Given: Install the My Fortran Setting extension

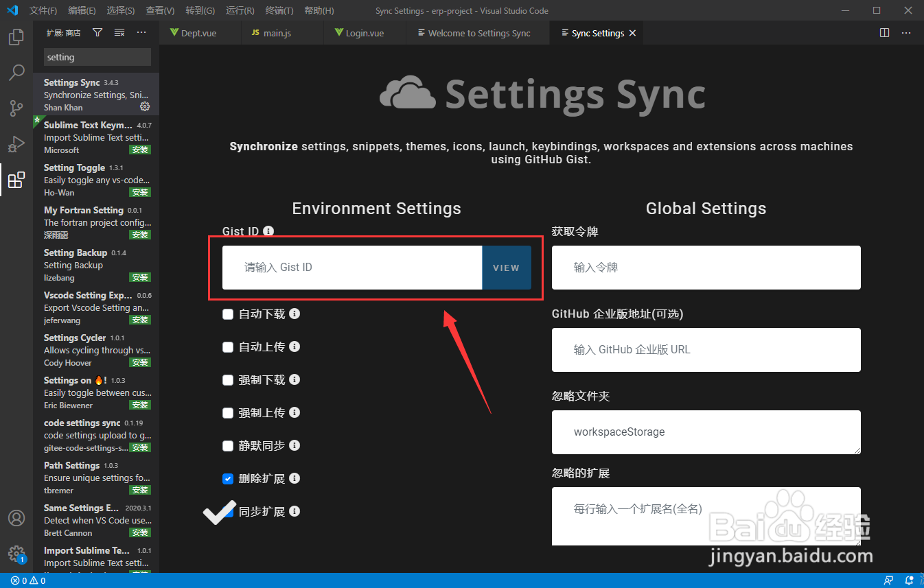Looking at the screenshot, I should [140, 235].
